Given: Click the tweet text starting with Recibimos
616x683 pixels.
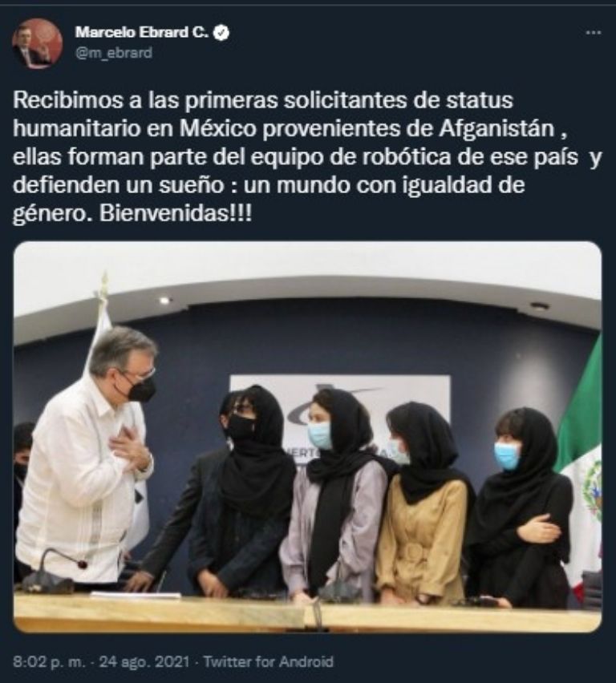Looking at the screenshot, I should point(307,157).
